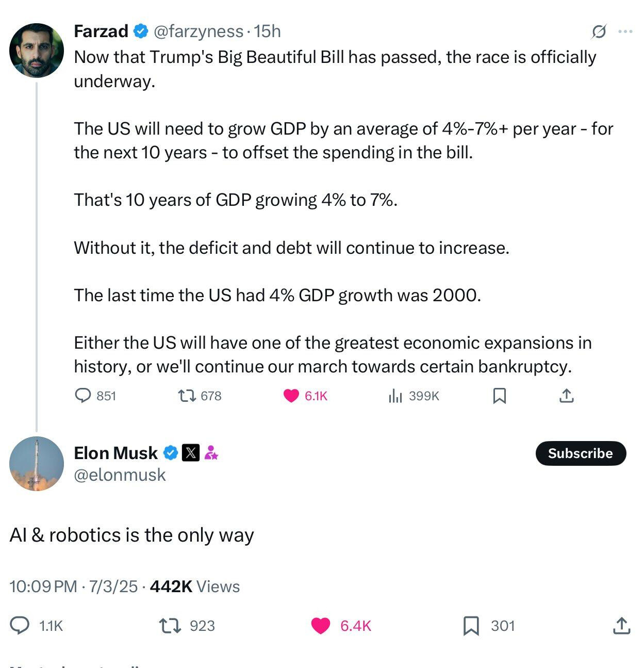Image resolution: width=644 pixels, height=668 pixels.
Task: Open Elon Musk's rocket avatar
Action: point(37,464)
